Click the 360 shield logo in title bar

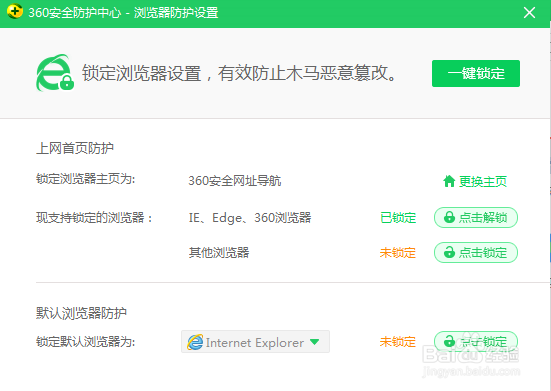coord(14,12)
